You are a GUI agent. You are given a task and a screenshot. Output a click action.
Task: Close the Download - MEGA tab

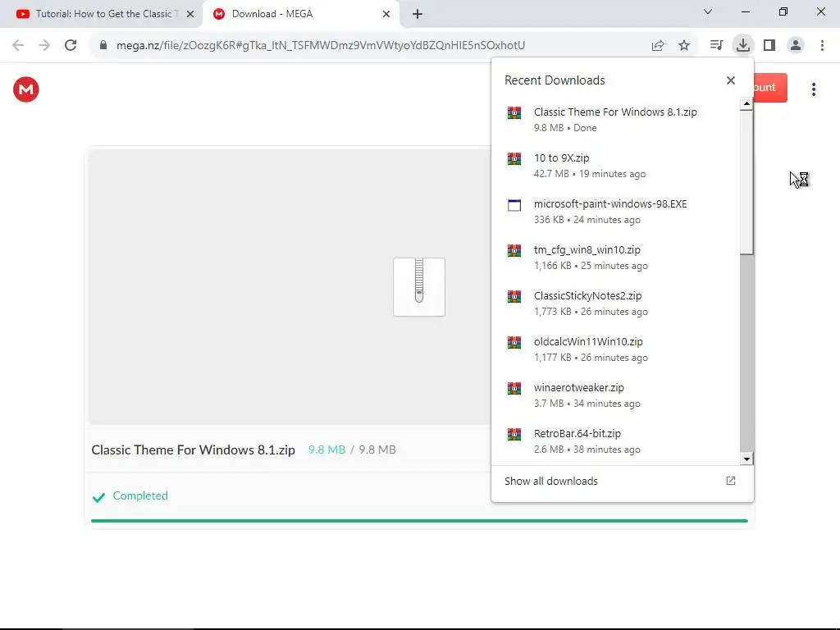[386, 14]
